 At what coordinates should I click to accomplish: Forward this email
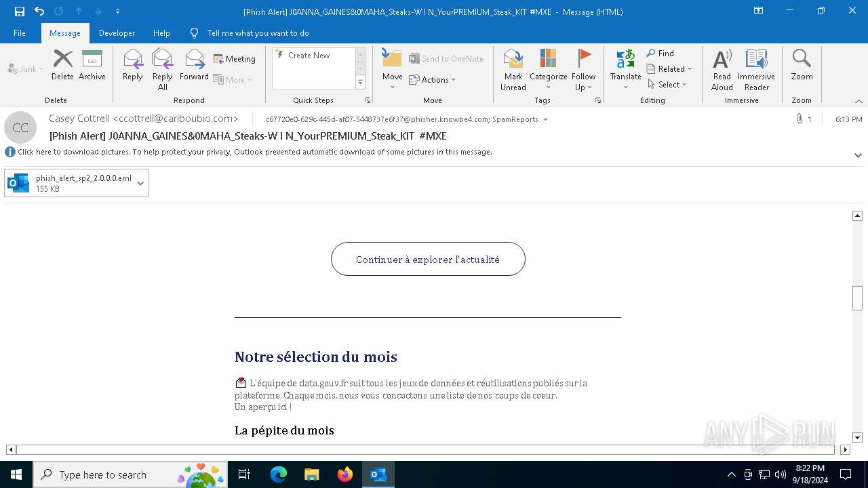click(194, 66)
